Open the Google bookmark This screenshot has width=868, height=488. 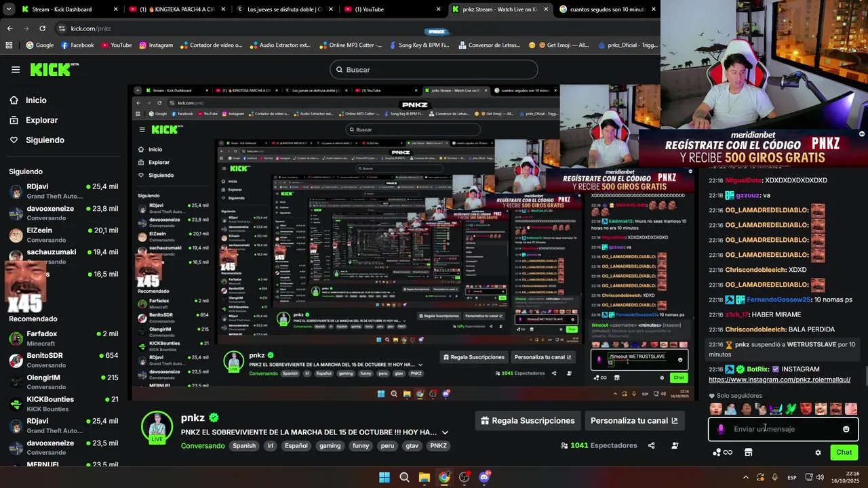(40, 45)
